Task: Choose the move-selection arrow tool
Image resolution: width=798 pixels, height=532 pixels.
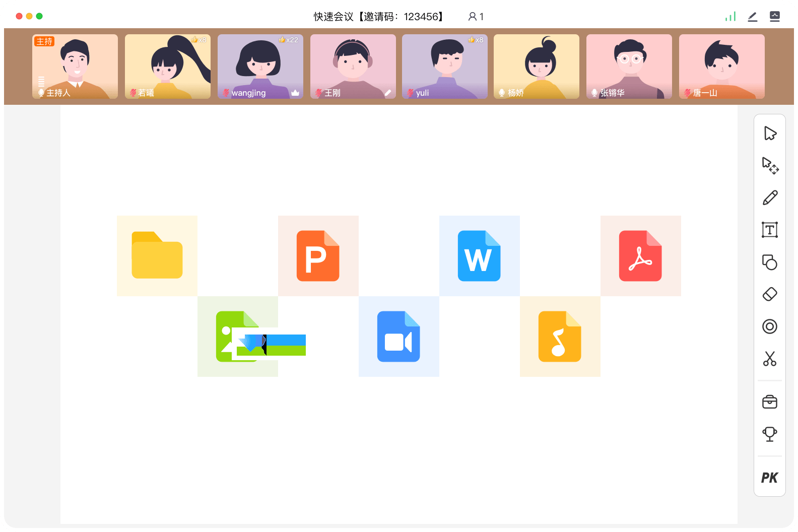Action: click(770, 165)
